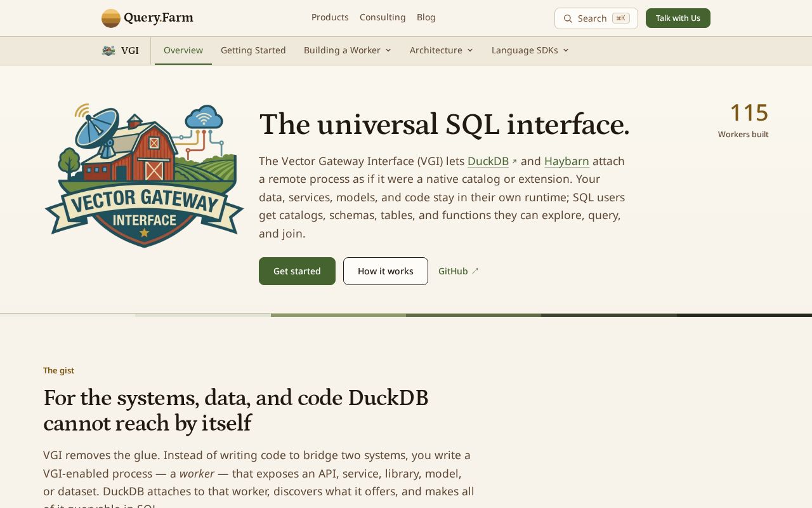Select the Overview tab
Screen dimensions: 812x508
click(183, 50)
